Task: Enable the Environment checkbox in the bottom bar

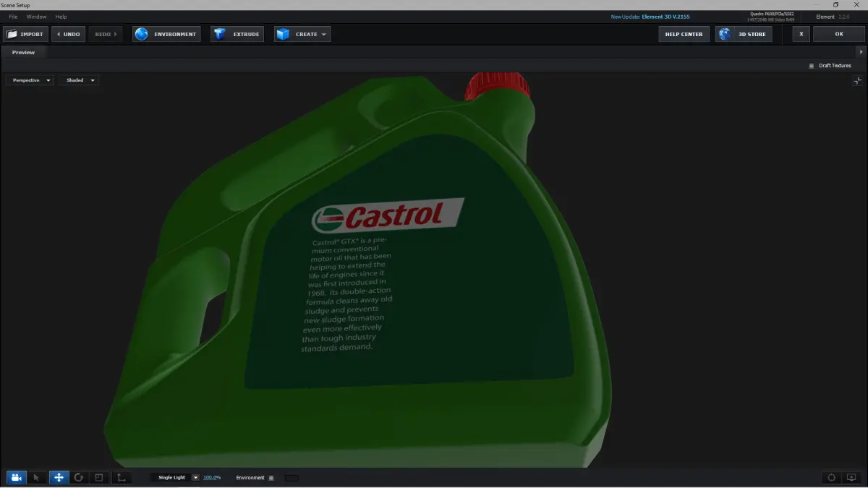Action: coord(271,478)
